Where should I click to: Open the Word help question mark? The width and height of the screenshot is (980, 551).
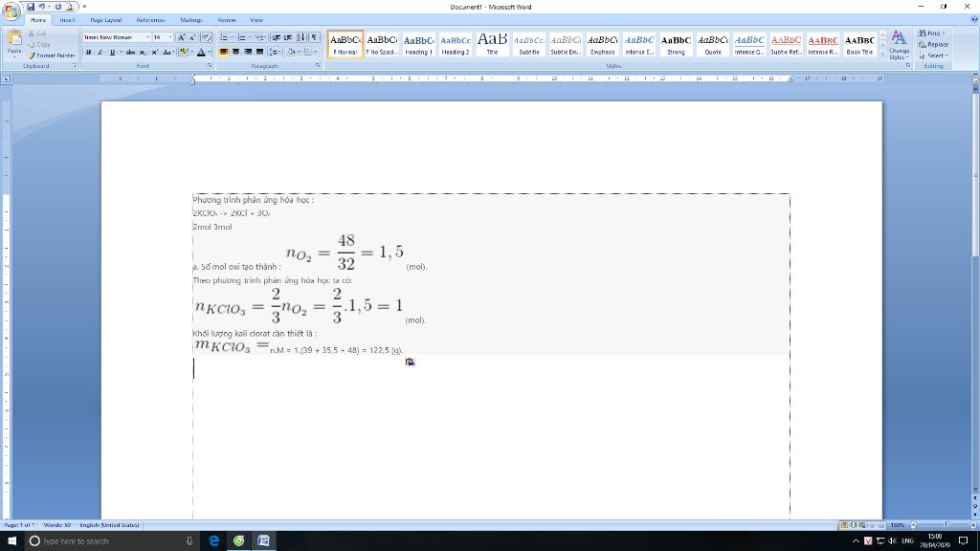[x=973, y=20]
